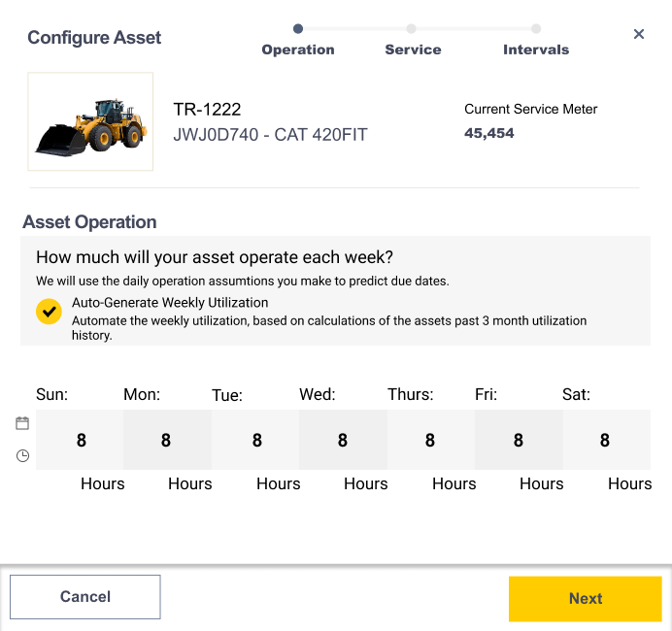Click the Cancel button
Viewport: 672px width, 631px height.
[85, 597]
